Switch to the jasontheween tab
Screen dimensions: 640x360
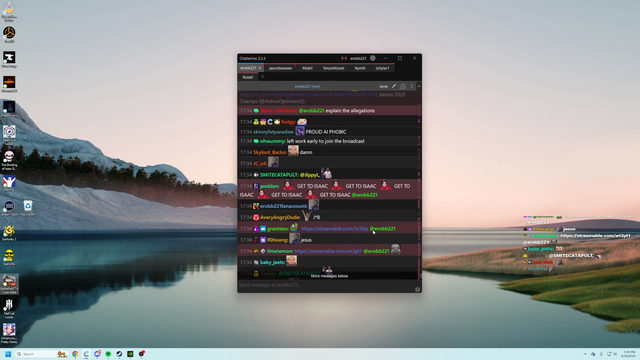(280, 68)
